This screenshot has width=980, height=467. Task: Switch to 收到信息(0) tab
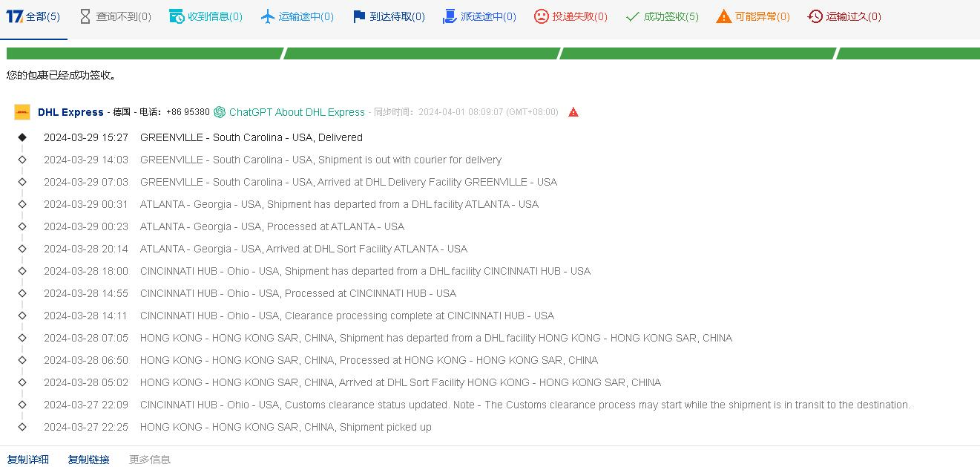[x=205, y=16]
